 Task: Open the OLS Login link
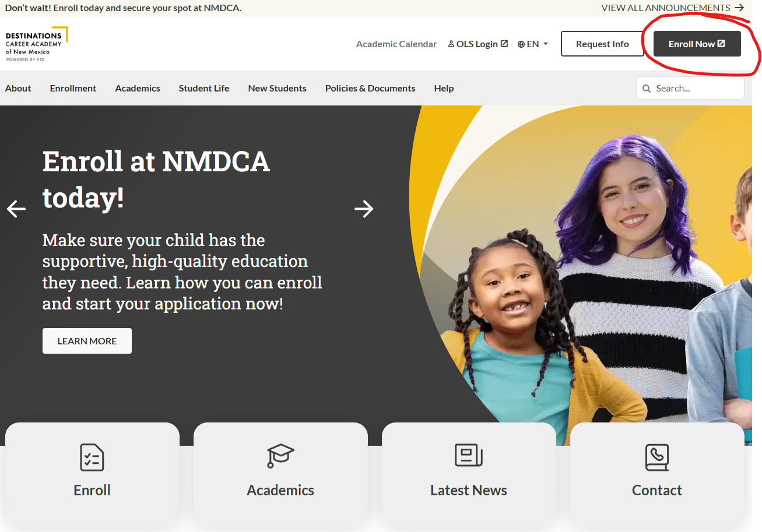pos(478,44)
